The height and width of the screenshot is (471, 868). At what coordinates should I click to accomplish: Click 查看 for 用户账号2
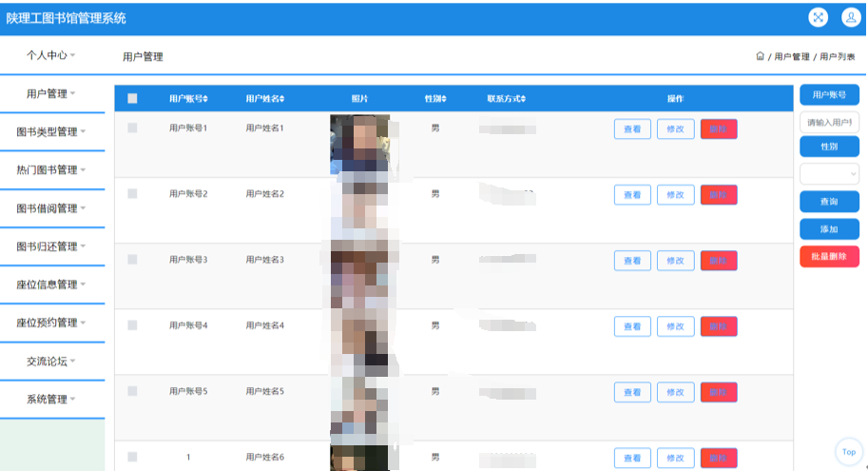632,195
